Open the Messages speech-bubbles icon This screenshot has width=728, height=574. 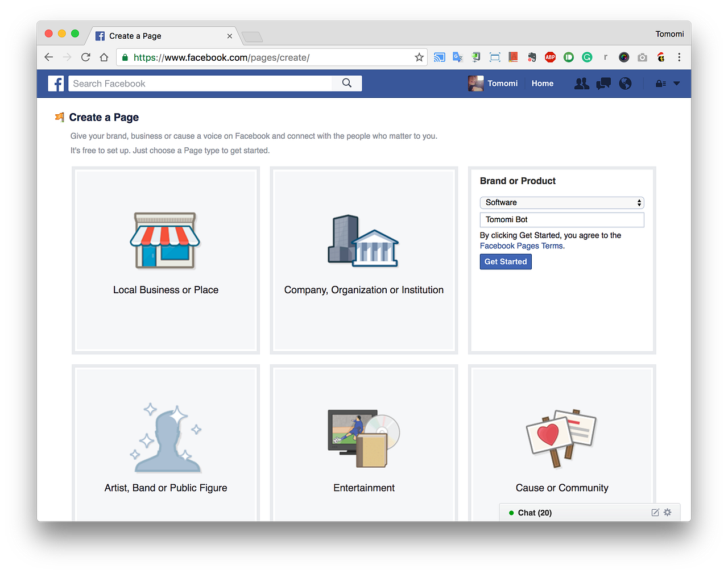click(x=603, y=83)
